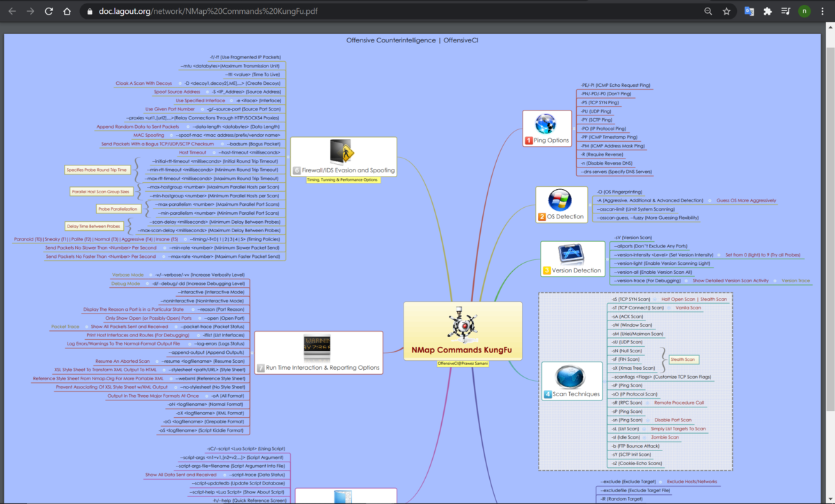The height and width of the screenshot is (504, 835).
Task: Click the OS Detection Windows logo icon
Action: 559,200
